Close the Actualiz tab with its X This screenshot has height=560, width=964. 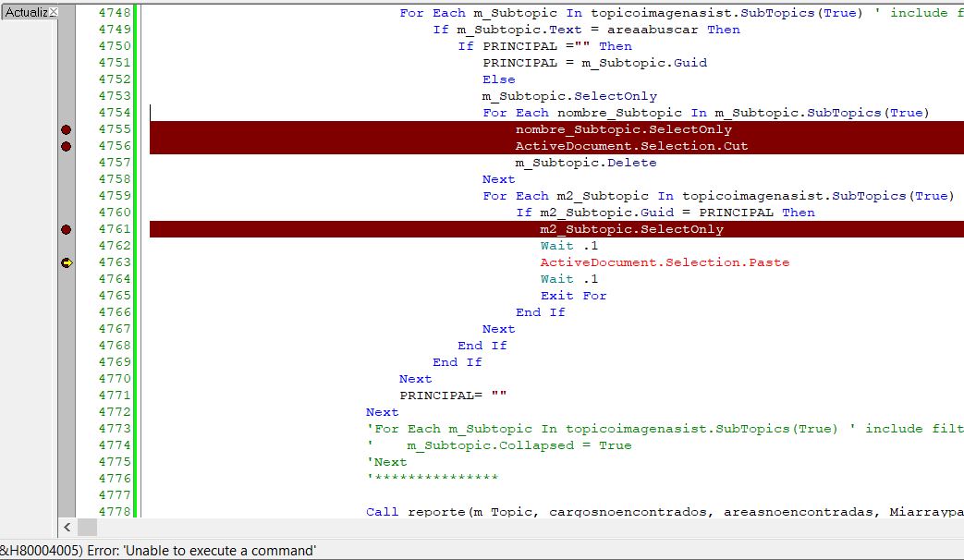point(53,12)
